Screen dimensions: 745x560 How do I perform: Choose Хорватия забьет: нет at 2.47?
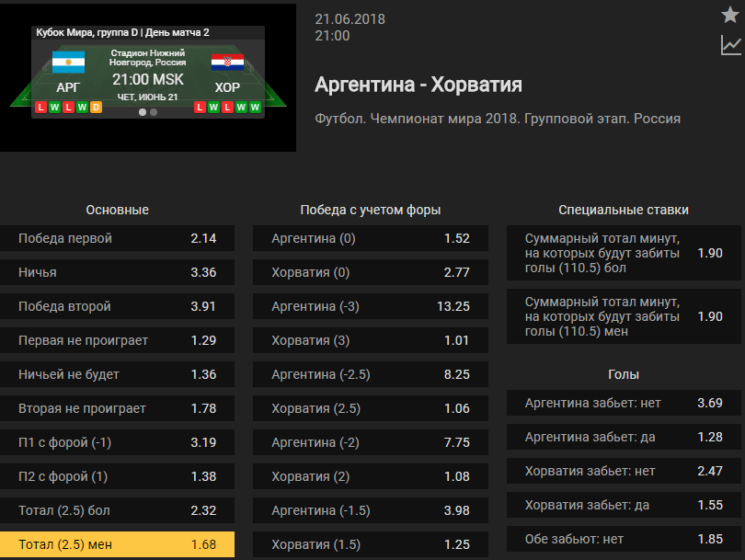point(624,471)
